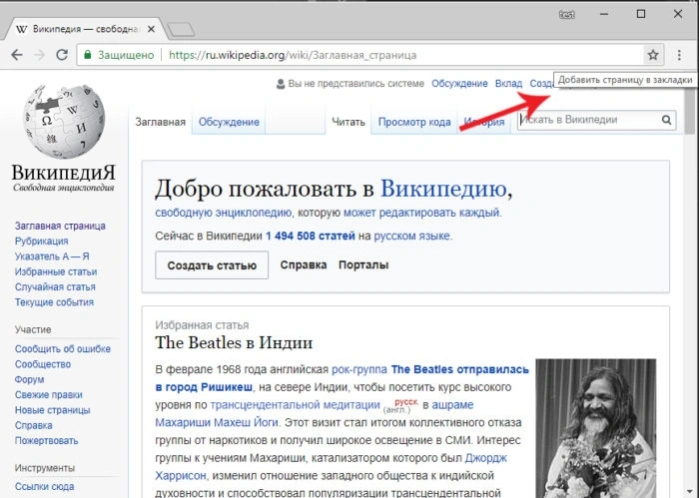Open Рубрикация in sidebar
Viewport: 699px width, 498px height.
[41, 241]
